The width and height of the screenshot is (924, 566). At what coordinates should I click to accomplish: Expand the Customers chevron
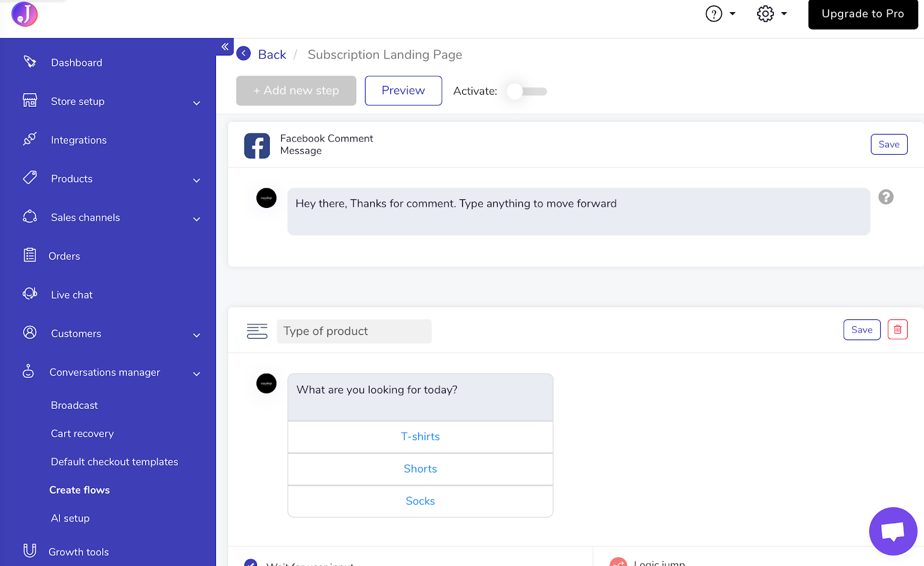click(196, 335)
